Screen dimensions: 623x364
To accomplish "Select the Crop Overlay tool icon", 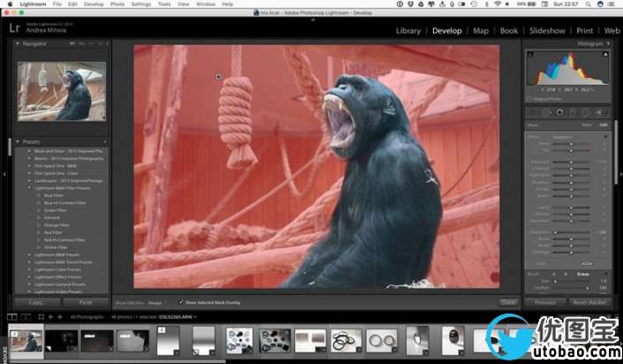I will click(x=534, y=112).
